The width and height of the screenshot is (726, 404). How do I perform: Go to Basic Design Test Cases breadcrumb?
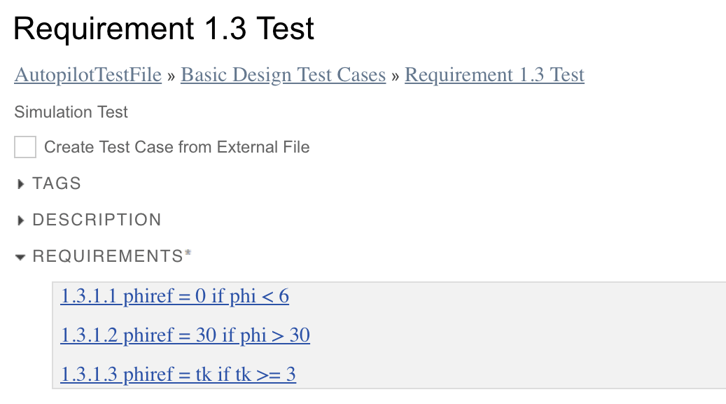pyautogui.click(x=282, y=75)
